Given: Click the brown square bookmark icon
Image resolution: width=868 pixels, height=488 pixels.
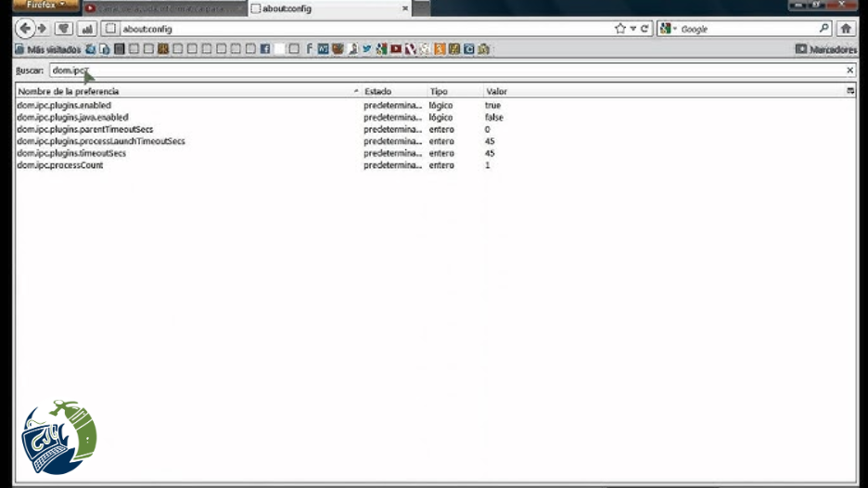Looking at the screenshot, I should [163, 49].
